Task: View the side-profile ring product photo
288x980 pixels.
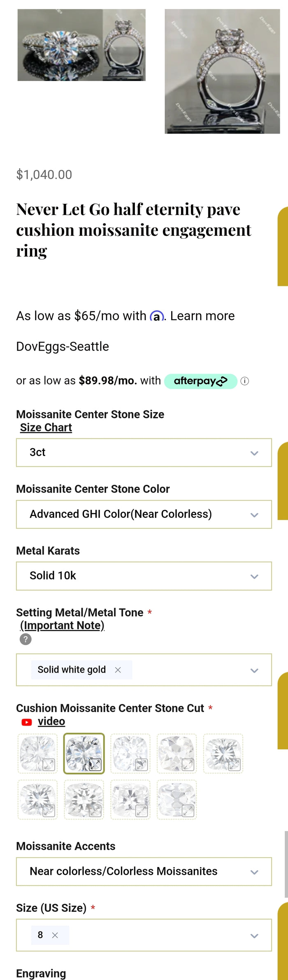Action: tap(222, 71)
